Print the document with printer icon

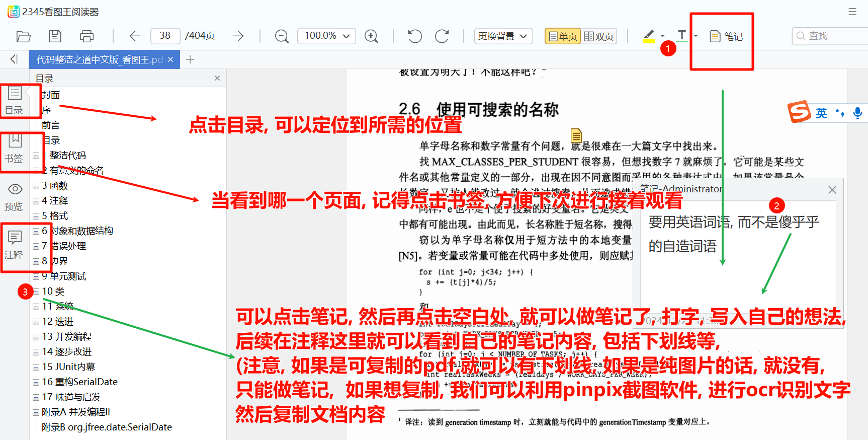(x=86, y=36)
